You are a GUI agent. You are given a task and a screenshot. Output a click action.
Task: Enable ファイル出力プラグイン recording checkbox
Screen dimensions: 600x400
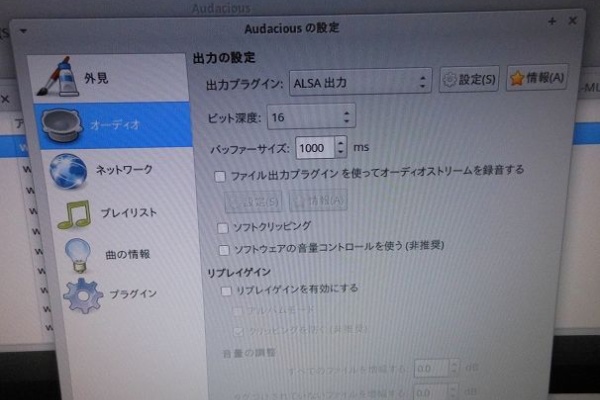point(220,176)
